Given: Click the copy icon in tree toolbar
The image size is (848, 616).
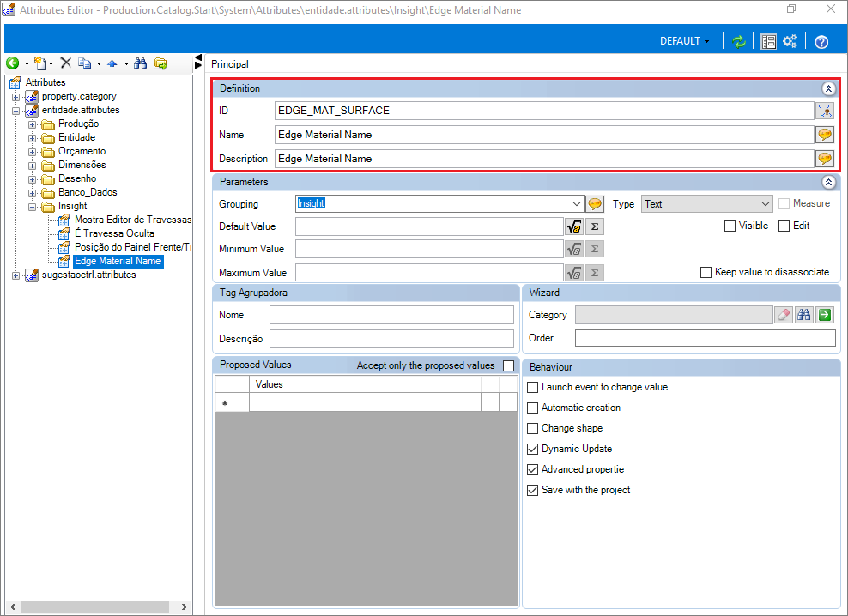Looking at the screenshot, I should click(84, 63).
